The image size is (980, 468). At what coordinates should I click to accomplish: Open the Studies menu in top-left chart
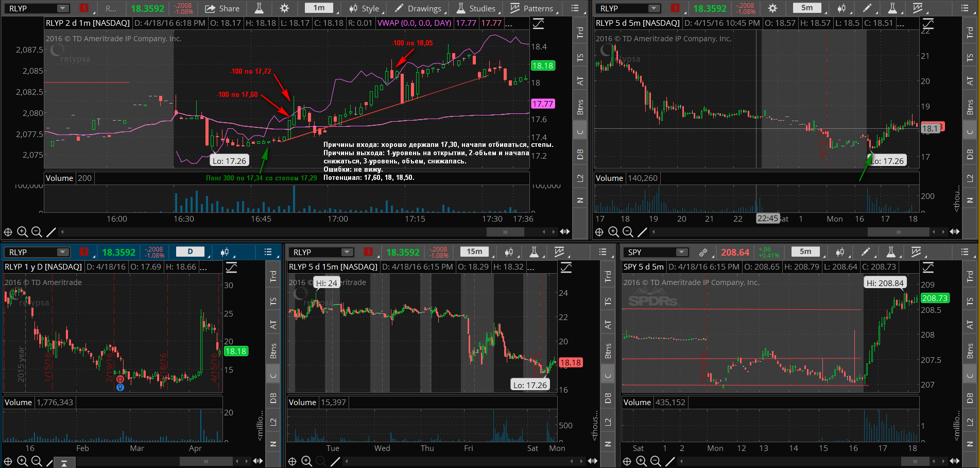[x=476, y=8]
